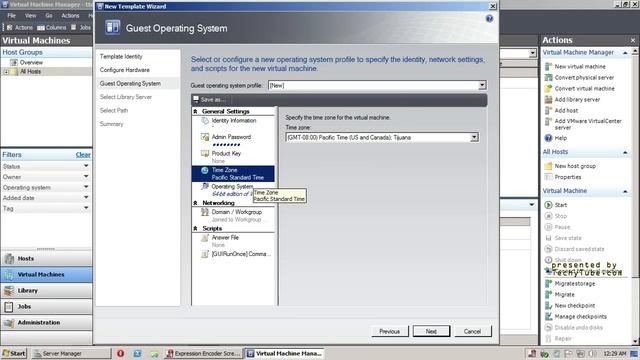This screenshot has height=360, width=640.
Task: Select the Guest Operating System wizard step
Action: coord(130,83)
